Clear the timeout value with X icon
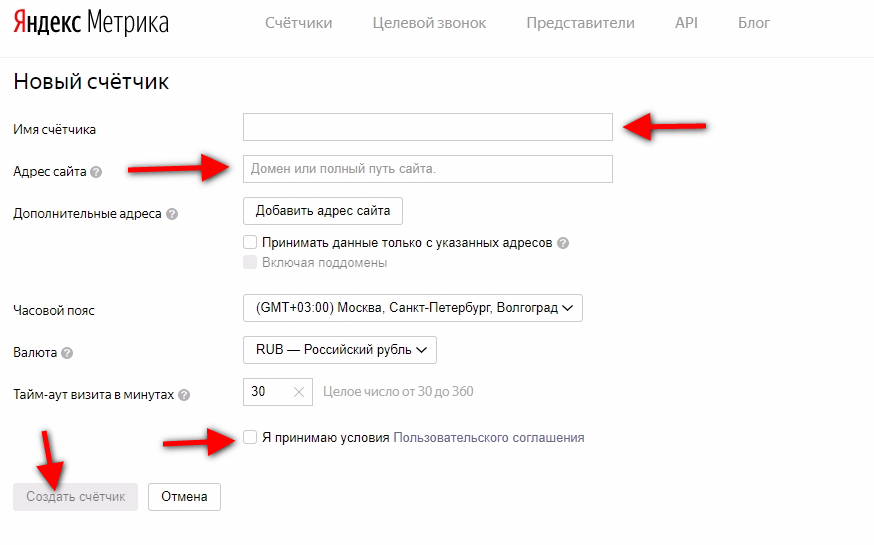The image size is (874, 545). point(299,392)
